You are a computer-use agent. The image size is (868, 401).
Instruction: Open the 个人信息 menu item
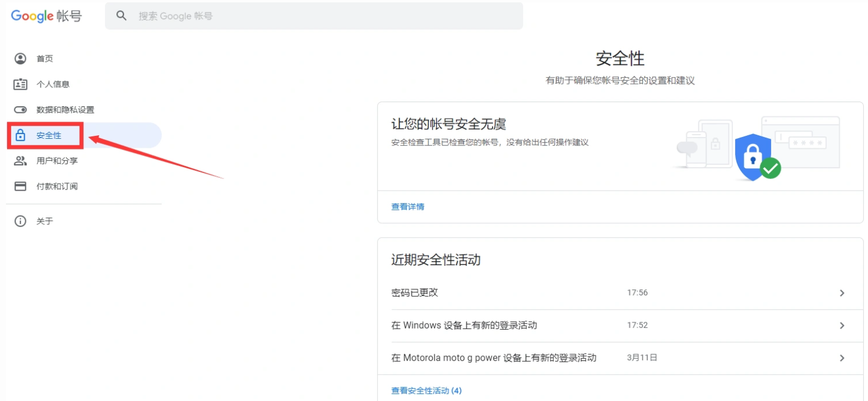tap(53, 84)
